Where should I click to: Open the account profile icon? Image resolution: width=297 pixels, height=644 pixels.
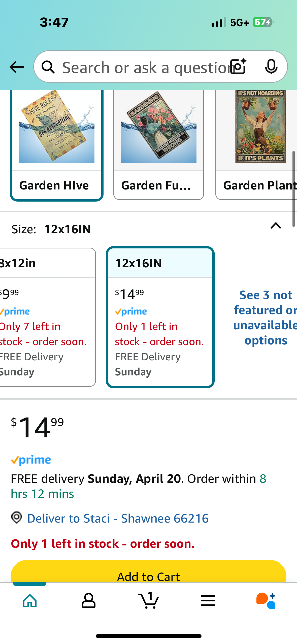coord(89,601)
